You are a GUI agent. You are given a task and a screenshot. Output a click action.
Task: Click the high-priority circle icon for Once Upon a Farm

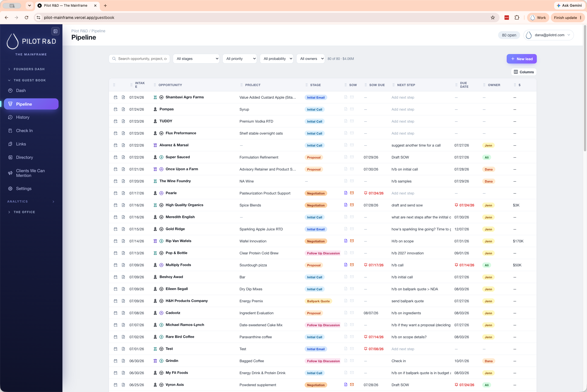(161, 169)
